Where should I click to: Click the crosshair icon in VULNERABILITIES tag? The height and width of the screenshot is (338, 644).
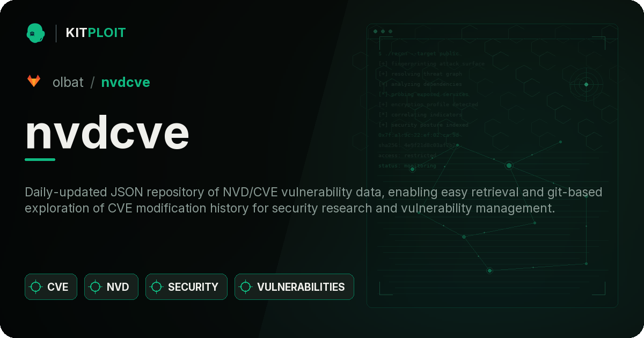246,287
